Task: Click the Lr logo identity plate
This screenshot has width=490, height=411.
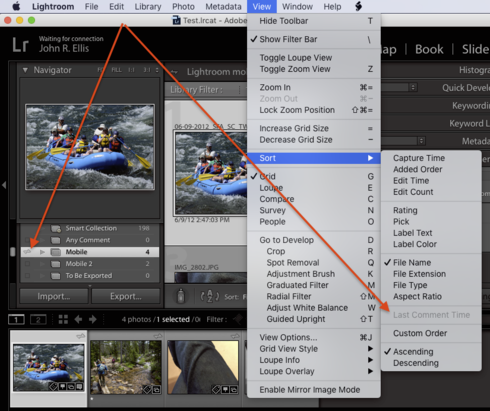Action: tap(21, 45)
